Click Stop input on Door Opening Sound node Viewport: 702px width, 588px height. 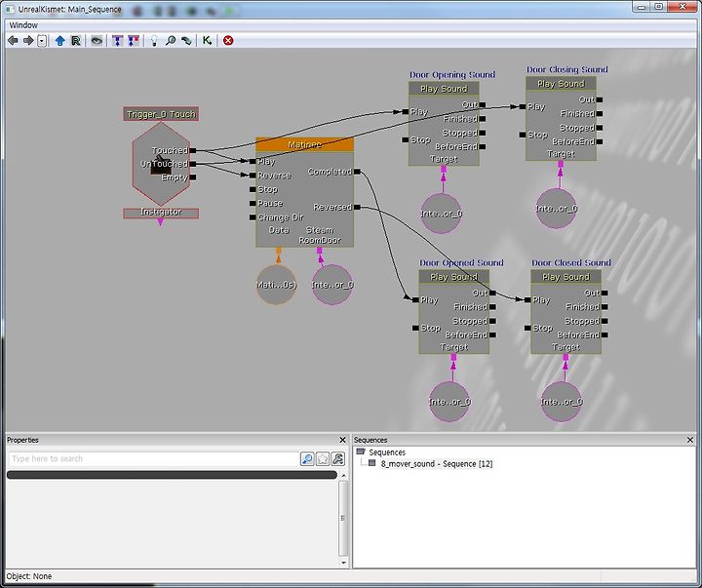tap(406, 139)
